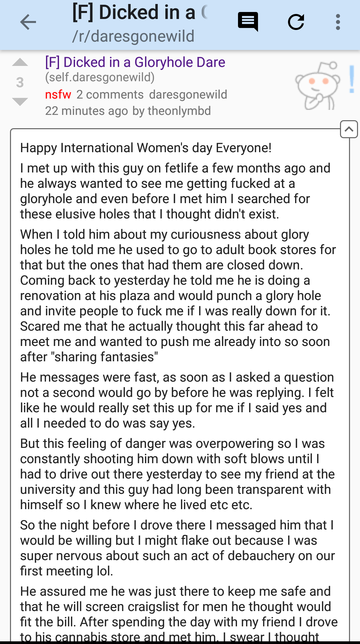Open comments via the speech bubble icon
The height and width of the screenshot is (644, 360).
248,22
